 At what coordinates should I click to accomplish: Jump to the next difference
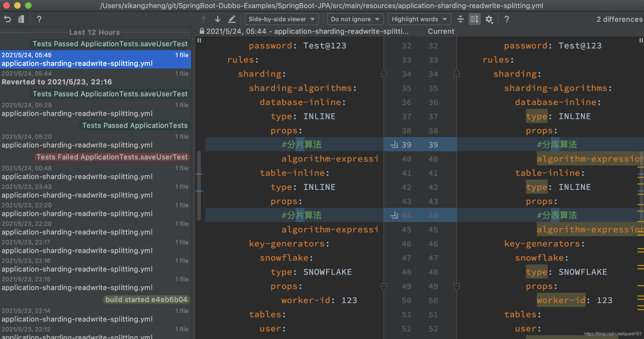click(218, 19)
